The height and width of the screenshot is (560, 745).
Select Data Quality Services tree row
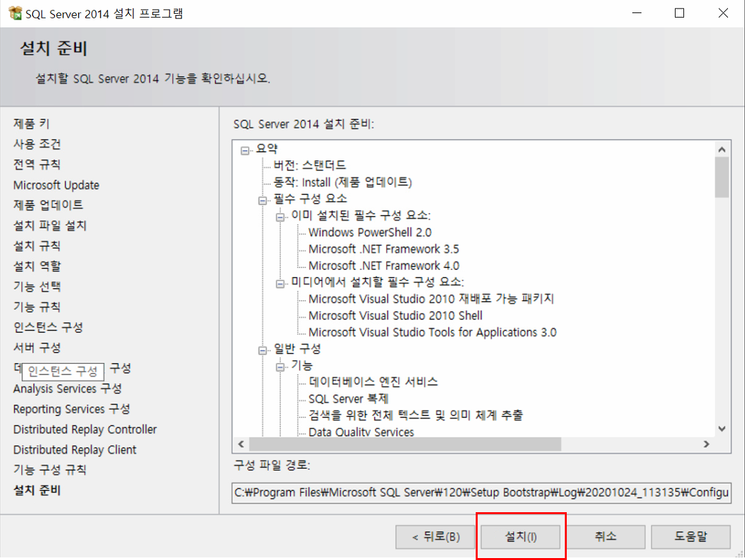(361, 431)
